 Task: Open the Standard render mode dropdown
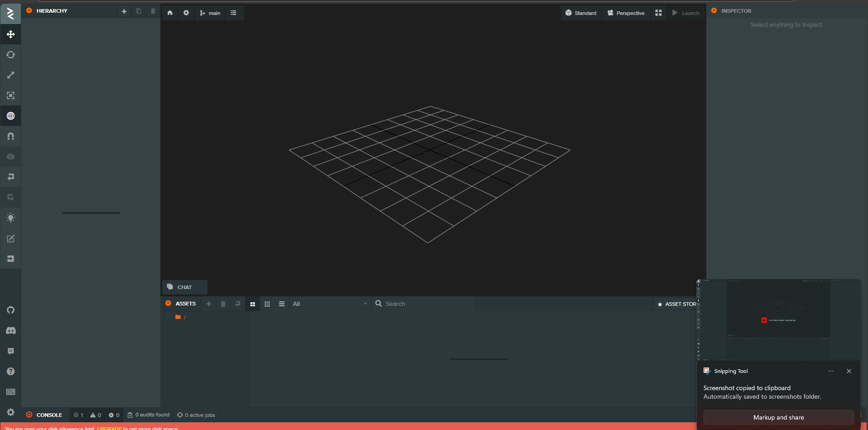(581, 13)
